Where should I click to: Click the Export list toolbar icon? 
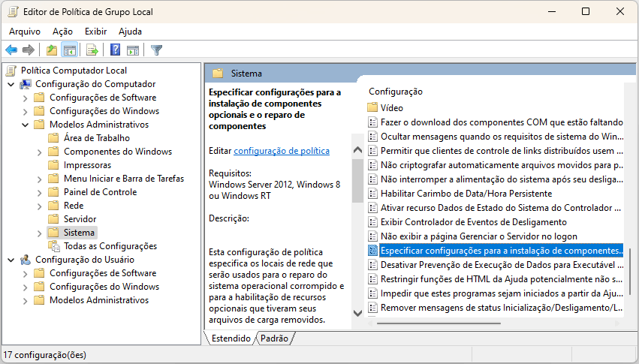(x=92, y=50)
